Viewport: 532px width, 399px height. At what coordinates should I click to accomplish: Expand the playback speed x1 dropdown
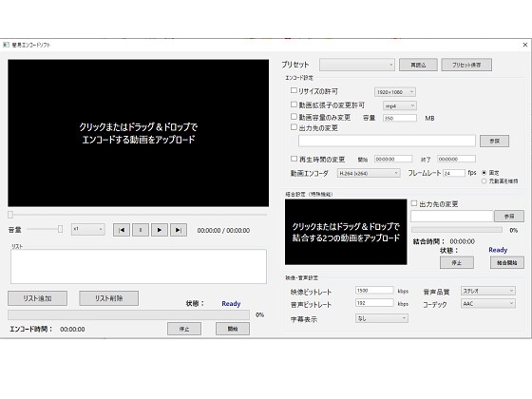(87, 230)
